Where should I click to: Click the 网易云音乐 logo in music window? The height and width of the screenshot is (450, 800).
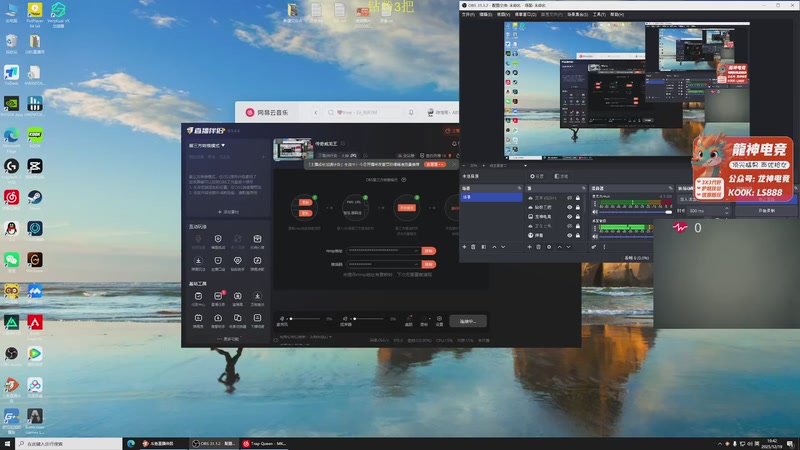(250, 112)
